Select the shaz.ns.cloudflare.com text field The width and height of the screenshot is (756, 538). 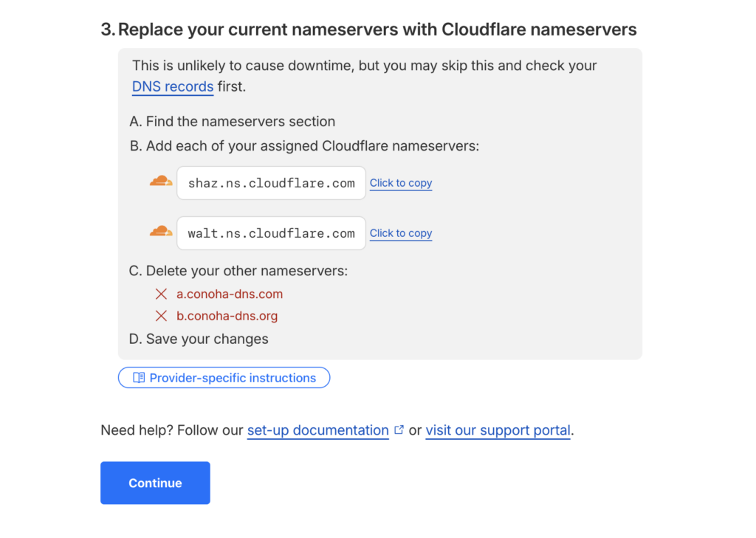(271, 183)
